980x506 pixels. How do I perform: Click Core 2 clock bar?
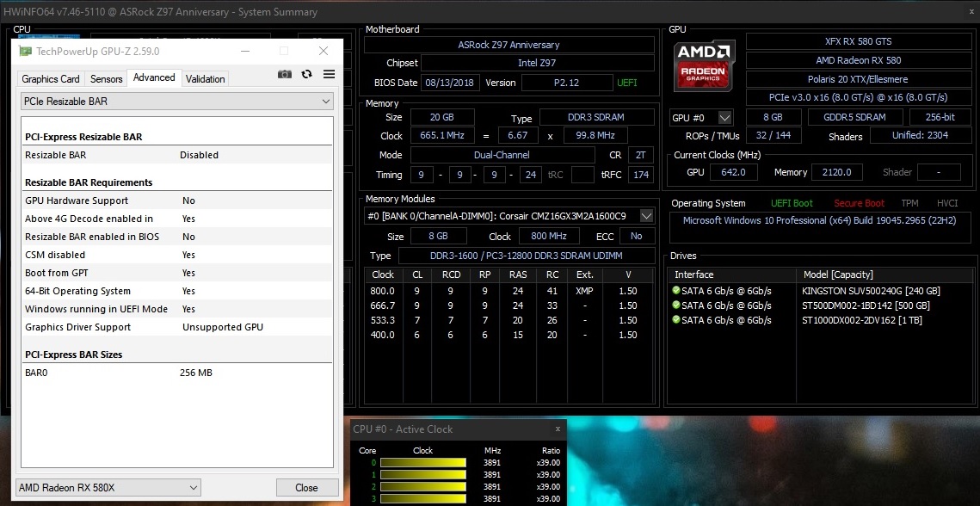pos(423,486)
